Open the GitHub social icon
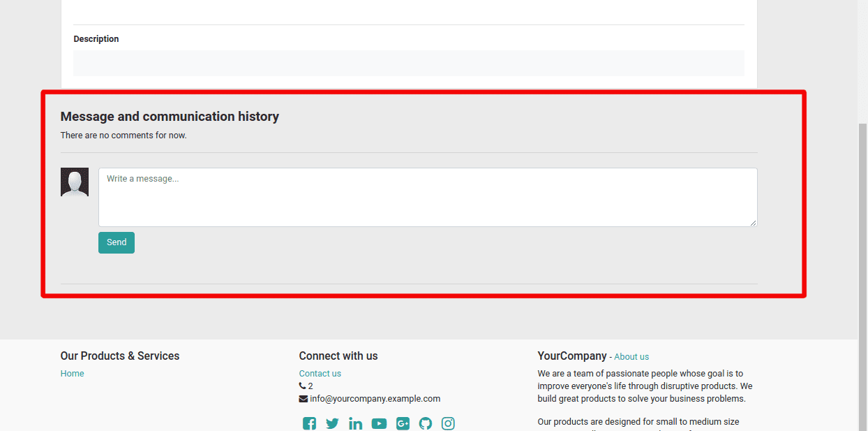 [x=426, y=423]
